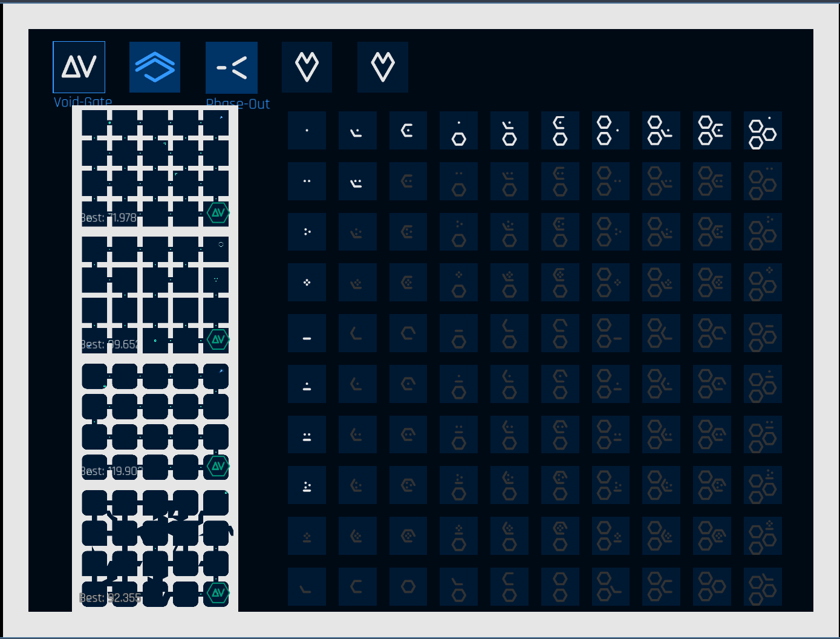
Task: Click the "Phase-Out" label
Action: [x=238, y=103]
